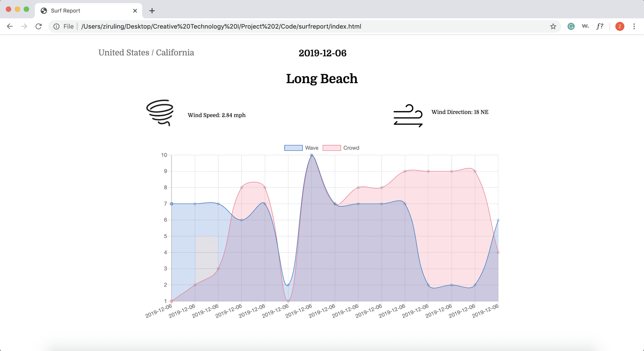Image resolution: width=644 pixels, height=351 pixels.
Task: Toggle the Crowd dataset legend swatch
Action: click(332, 148)
